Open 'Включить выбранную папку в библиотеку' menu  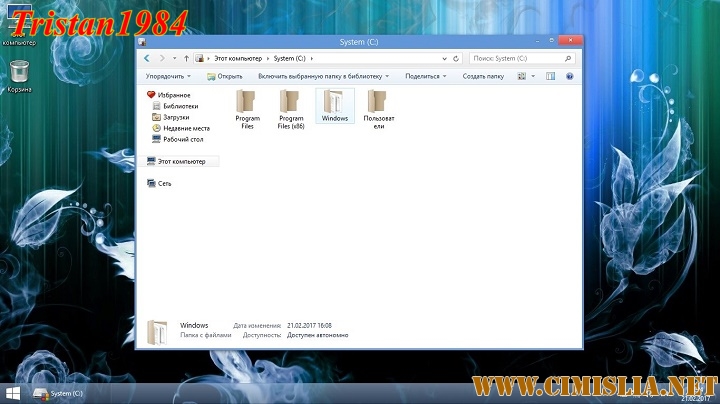click(x=323, y=76)
